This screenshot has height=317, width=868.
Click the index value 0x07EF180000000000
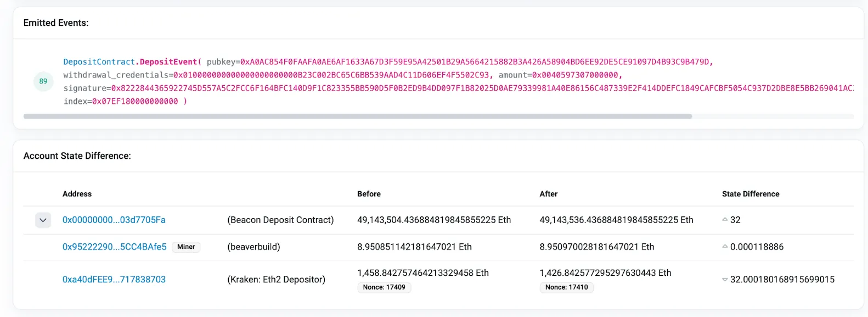coord(135,102)
